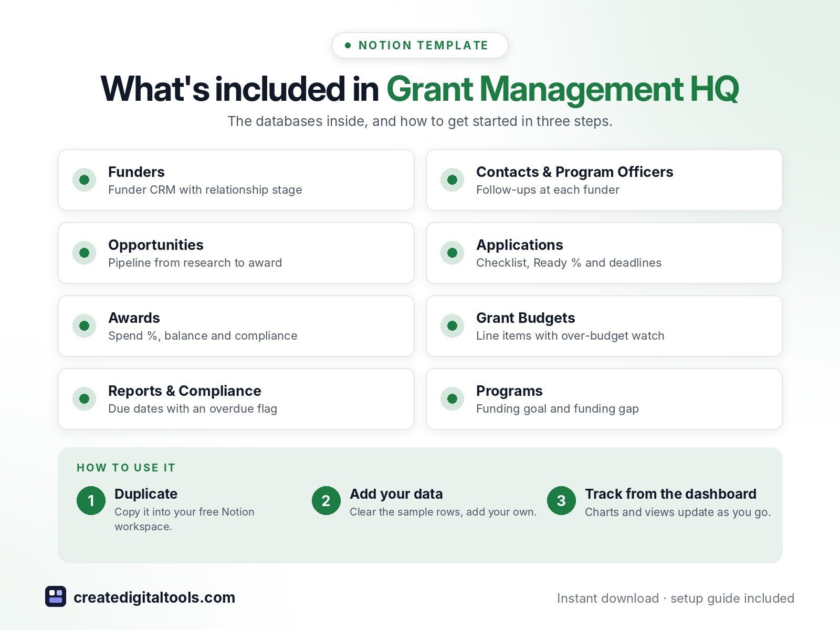Click 'Copy it into your free Notion workspace.'

pos(184,519)
